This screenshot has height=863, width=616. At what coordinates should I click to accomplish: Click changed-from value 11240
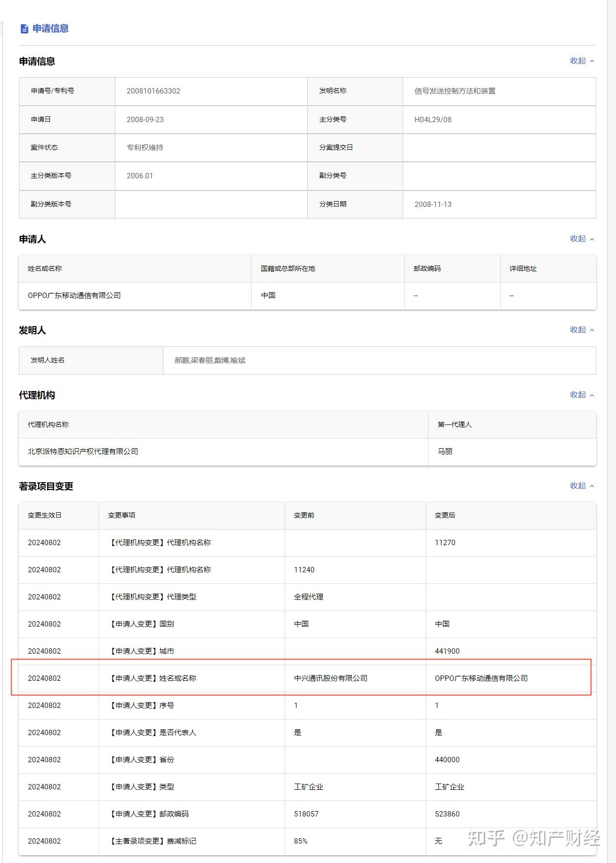pyautogui.click(x=304, y=570)
